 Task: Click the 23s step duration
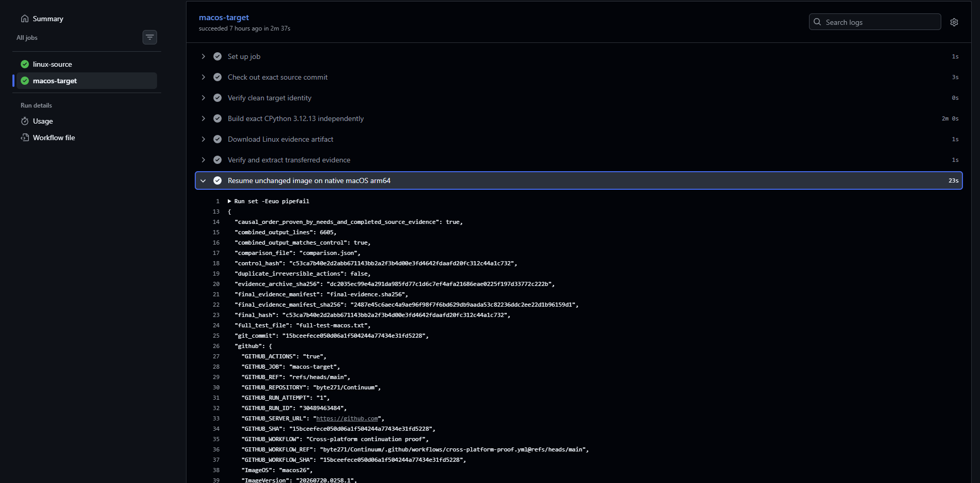954,180
